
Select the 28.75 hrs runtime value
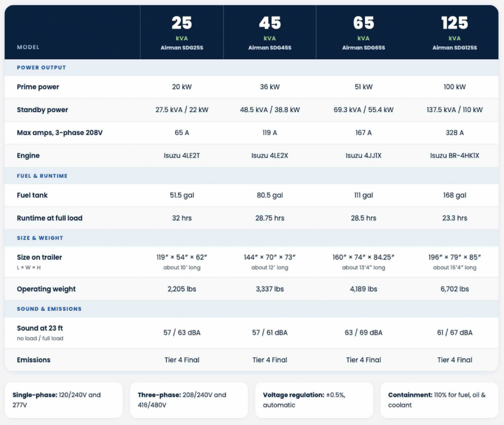(x=270, y=218)
